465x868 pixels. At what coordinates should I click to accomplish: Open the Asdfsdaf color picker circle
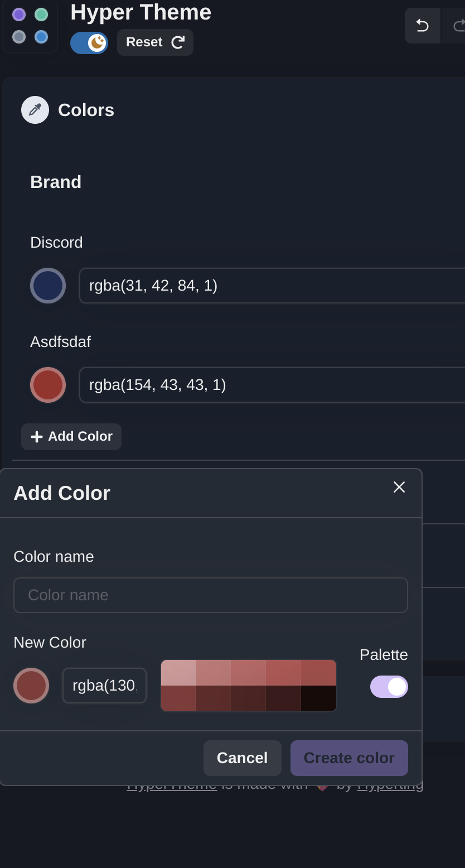(48, 384)
